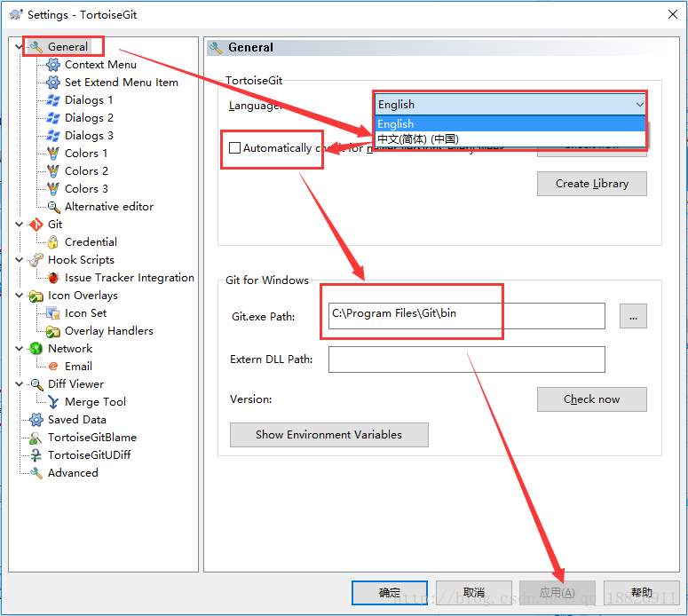This screenshot has width=688, height=616.
Task: Click the Email at-sign icon
Action: [53, 366]
